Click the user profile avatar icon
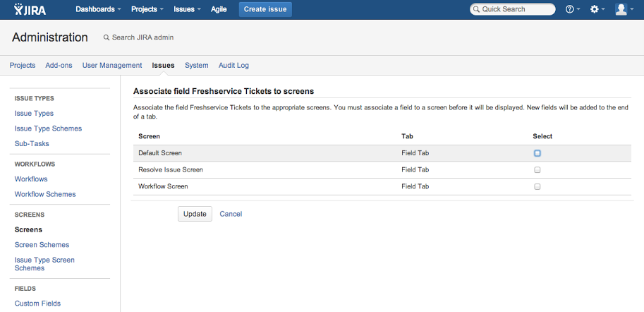Viewport: 644px width, 312px height. 621,9
